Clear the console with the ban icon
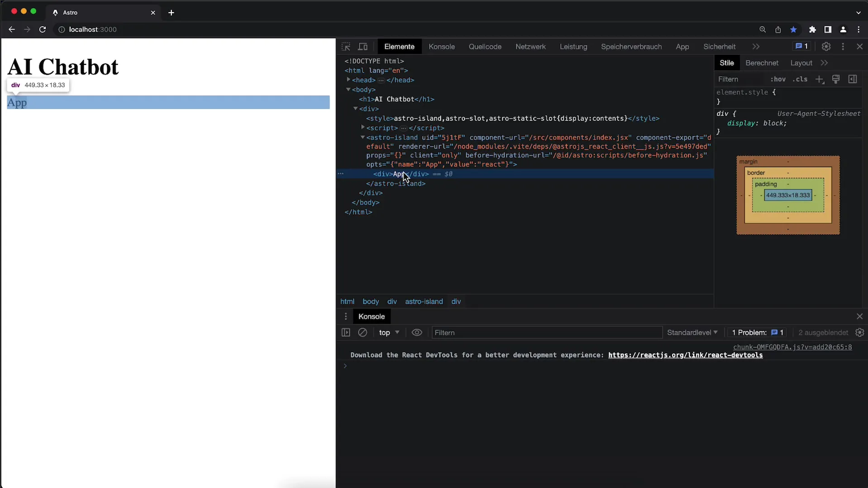 coord(362,332)
